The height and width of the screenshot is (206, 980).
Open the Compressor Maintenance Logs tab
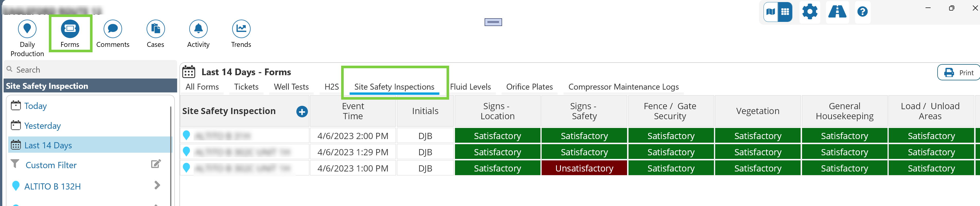click(623, 87)
